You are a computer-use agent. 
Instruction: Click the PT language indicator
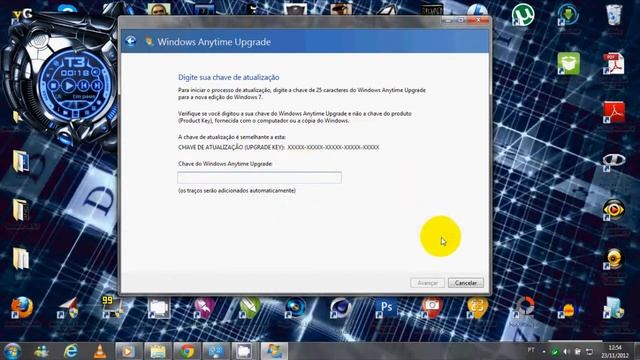tap(531, 350)
